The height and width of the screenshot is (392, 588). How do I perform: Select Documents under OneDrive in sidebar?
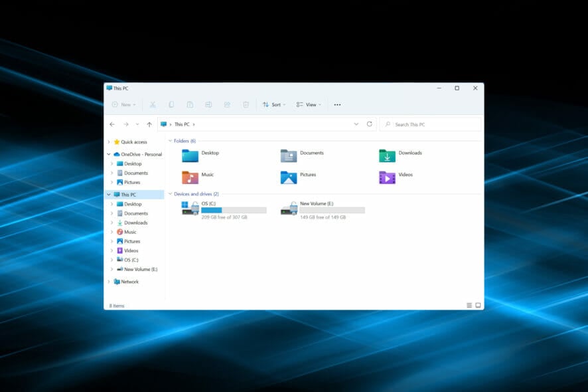pyautogui.click(x=136, y=173)
